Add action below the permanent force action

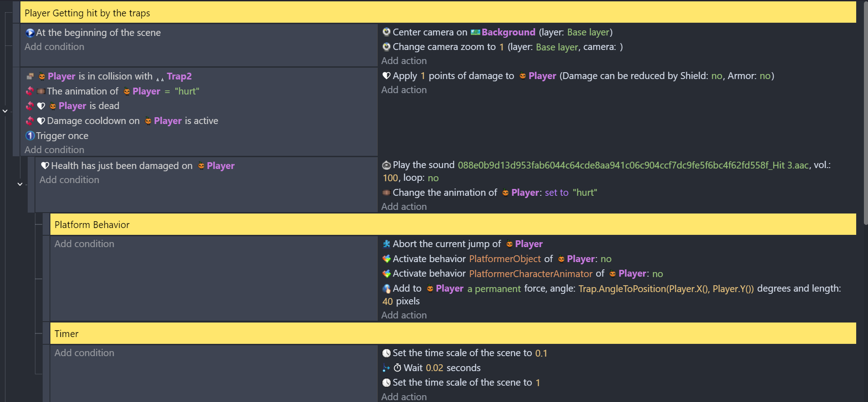404,315
